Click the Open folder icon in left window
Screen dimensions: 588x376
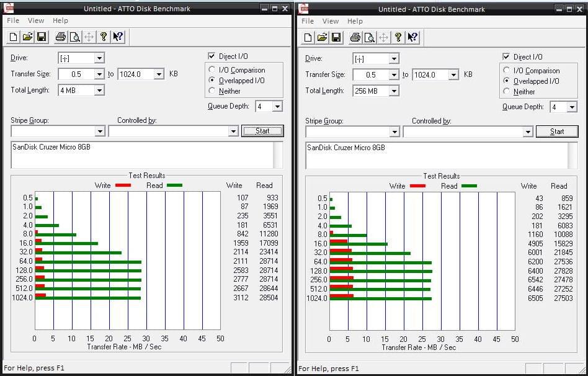pyautogui.click(x=27, y=37)
